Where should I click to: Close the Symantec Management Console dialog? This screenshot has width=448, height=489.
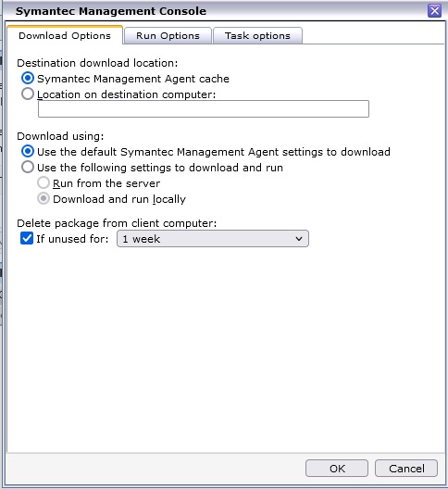tap(434, 11)
